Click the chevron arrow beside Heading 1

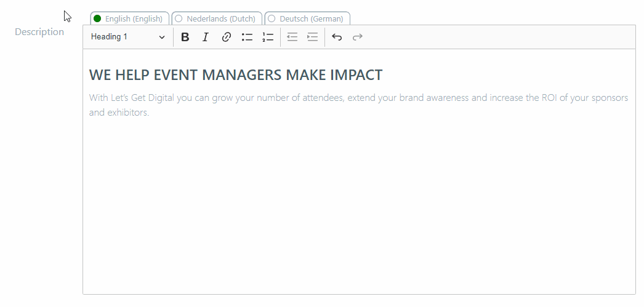(x=162, y=37)
